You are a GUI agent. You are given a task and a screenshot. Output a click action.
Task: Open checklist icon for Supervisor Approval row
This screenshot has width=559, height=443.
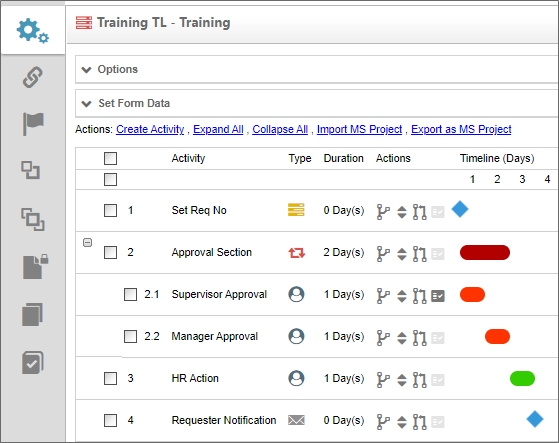click(438, 296)
